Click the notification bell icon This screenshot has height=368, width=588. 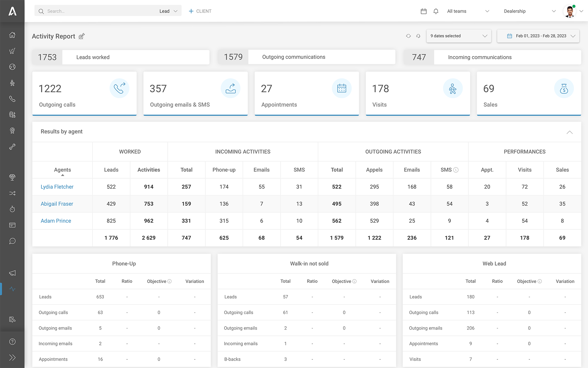(436, 11)
